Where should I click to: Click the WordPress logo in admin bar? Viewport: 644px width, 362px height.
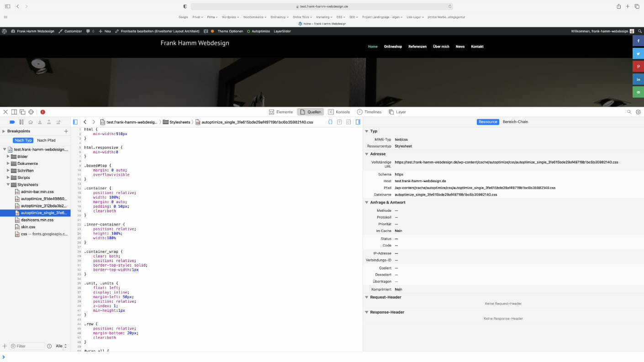point(5,31)
